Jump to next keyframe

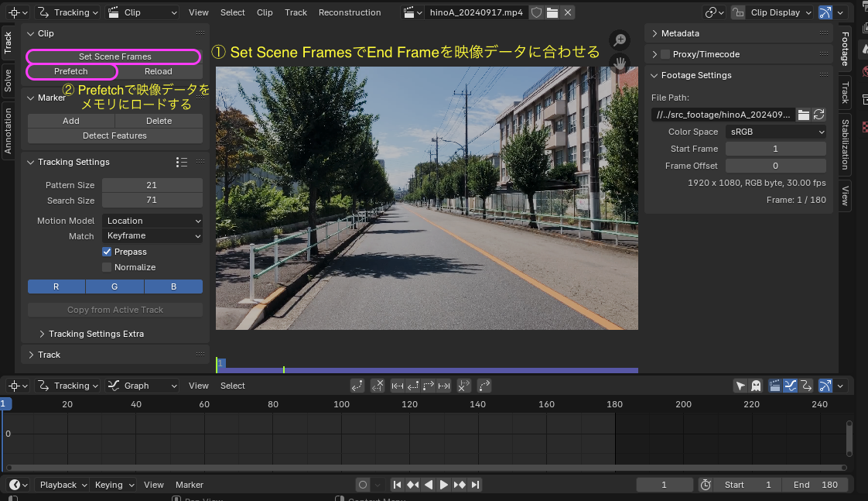click(x=459, y=485)
